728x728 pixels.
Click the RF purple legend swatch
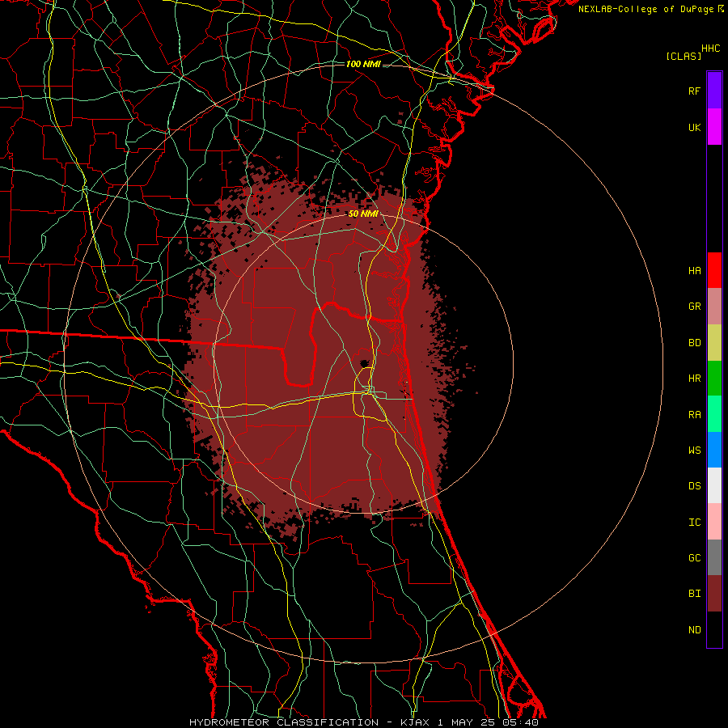714,91
